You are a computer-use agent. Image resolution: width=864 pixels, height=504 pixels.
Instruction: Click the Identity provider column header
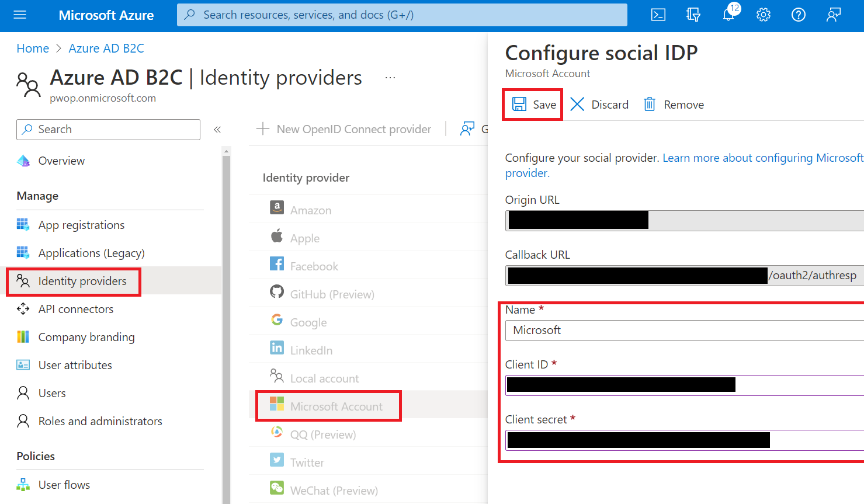coord(306,178)
